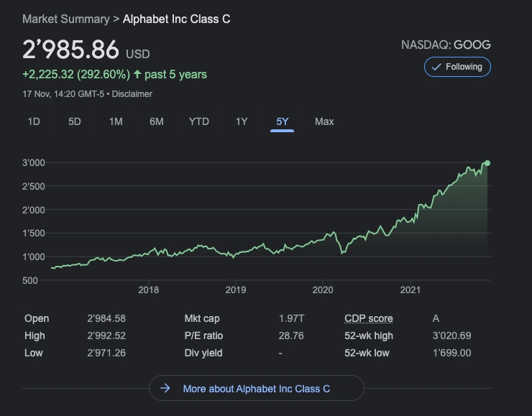This screenshot has width=532, height=416.
Task: Open the Market Summary breadcrumb link
Action: coord(65,19)
